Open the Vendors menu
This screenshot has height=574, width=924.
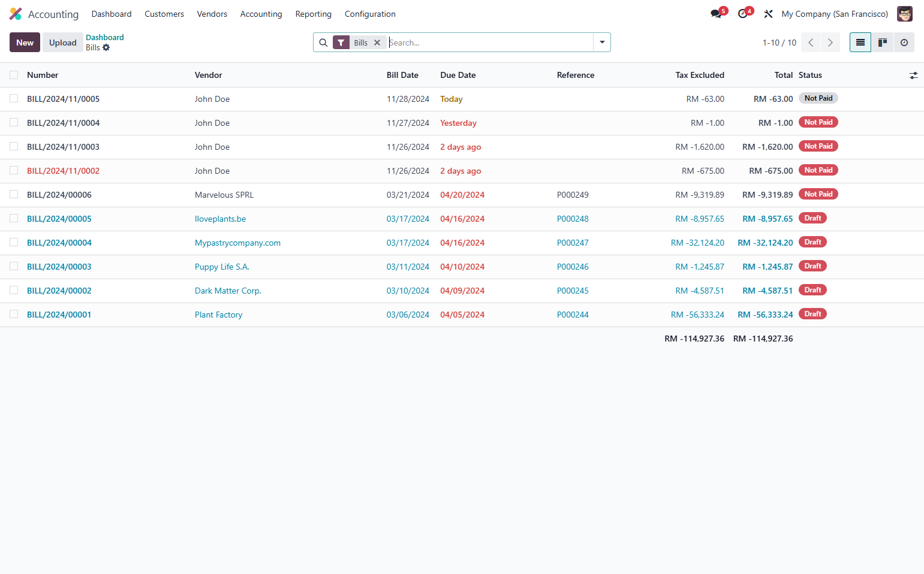tap(212, 14)
